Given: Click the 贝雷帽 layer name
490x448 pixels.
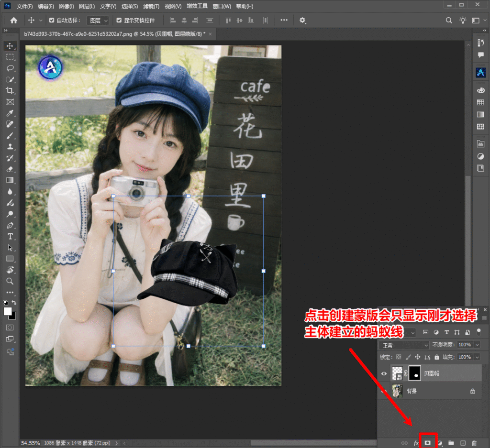Looking at the screenshot, I should tap(432, 373).
